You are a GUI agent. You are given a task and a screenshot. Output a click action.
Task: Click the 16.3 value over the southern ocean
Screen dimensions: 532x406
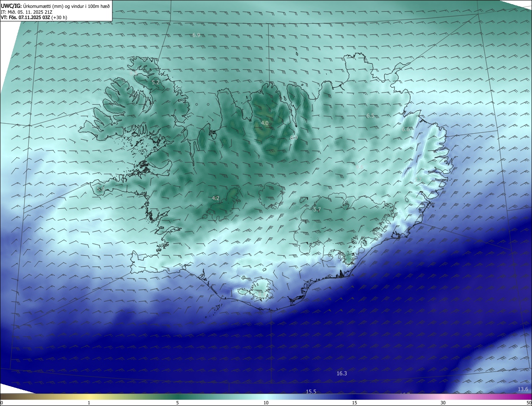coord(342,374)
